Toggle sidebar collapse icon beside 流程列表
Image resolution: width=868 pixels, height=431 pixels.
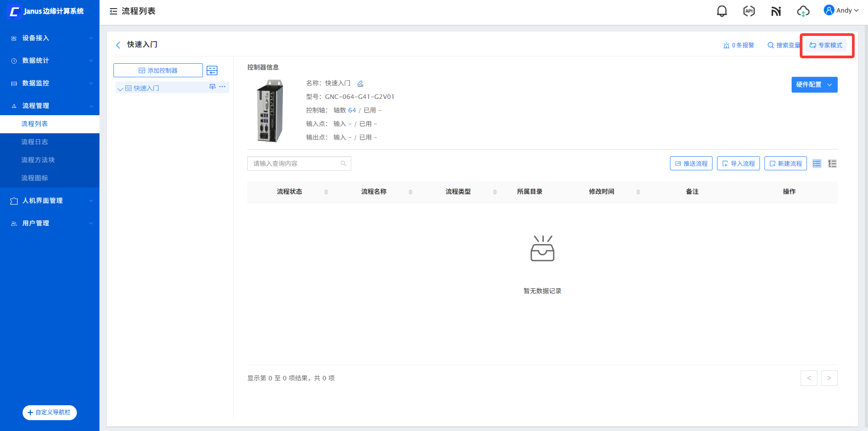pos(113,11)
